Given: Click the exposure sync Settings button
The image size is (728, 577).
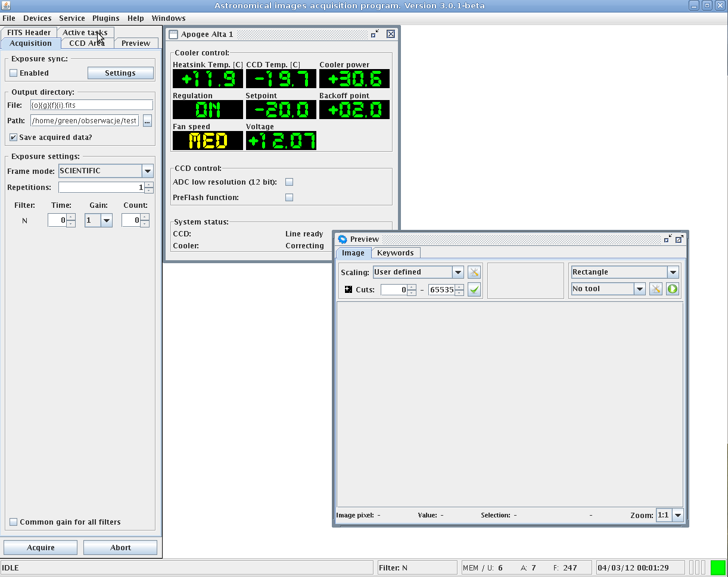Looking at the screenshot, I should (120, 73).
